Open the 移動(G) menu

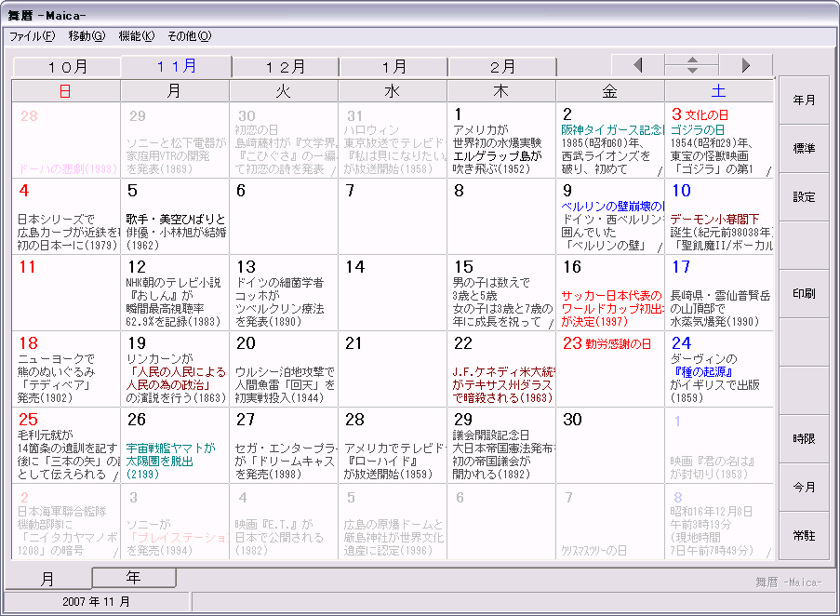(87, 36)
